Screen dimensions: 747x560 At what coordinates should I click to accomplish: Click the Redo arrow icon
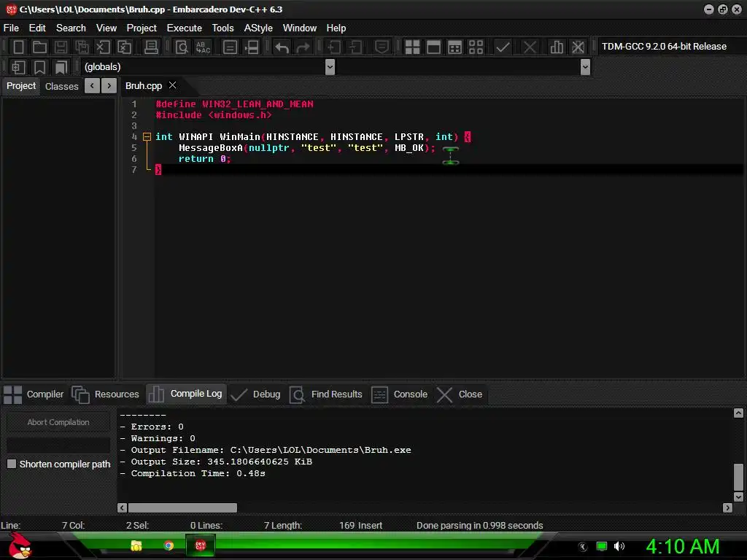[x=303, y=47]
